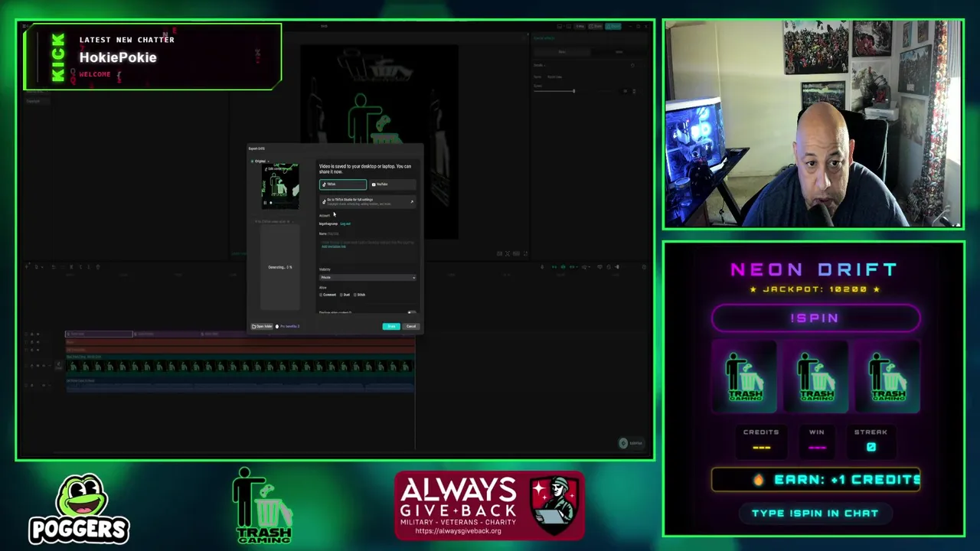This screenshot has width=980, height=551.
Task: Click the round assistant button at timeline bottom right
Action: (x=623, y=443)
